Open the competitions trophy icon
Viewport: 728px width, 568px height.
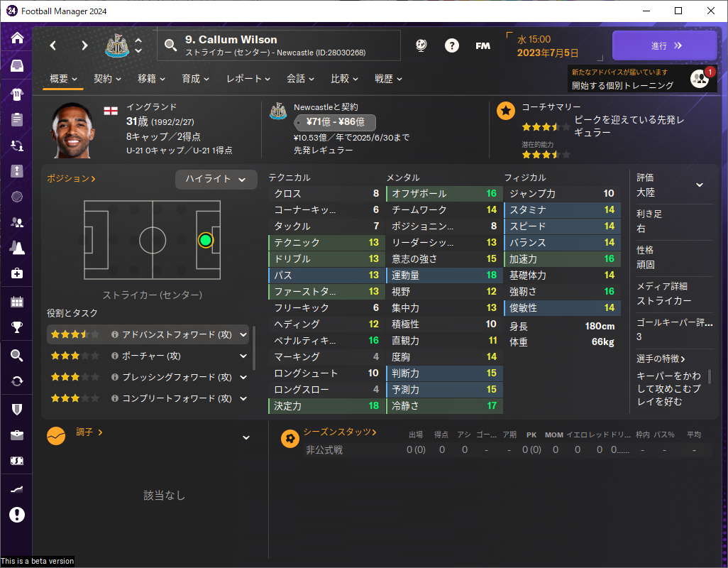17,327
